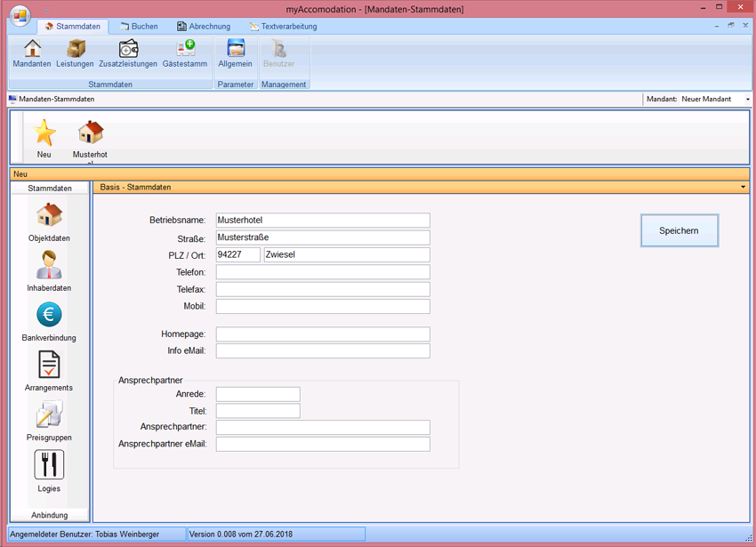Click the Titel input field
Screen dimensions: 756x547
tap(258, 411)
